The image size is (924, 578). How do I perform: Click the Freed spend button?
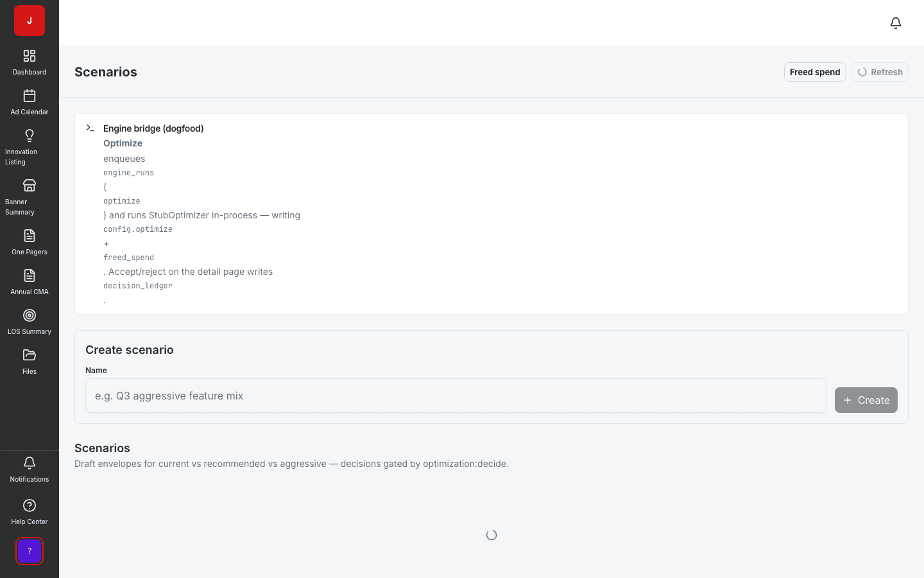(815, 72)
